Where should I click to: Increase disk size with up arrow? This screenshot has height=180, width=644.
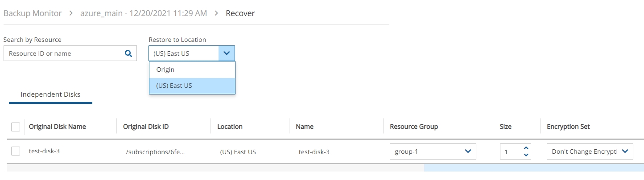[526, 148]
